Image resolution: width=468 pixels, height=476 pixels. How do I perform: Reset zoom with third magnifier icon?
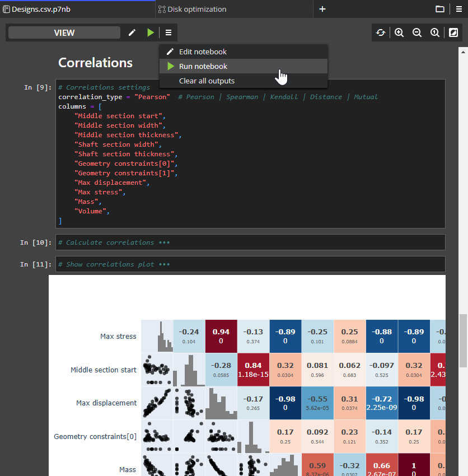click(x=435, y=32)
